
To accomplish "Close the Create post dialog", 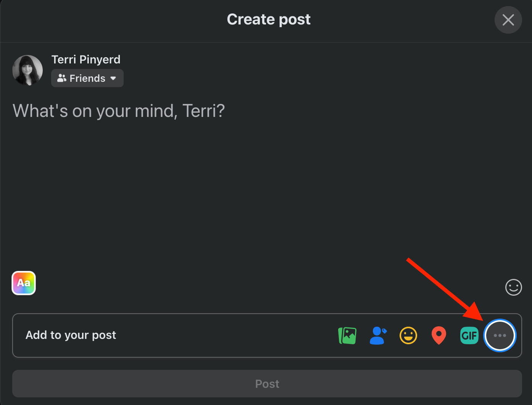I will click(508, 20).
